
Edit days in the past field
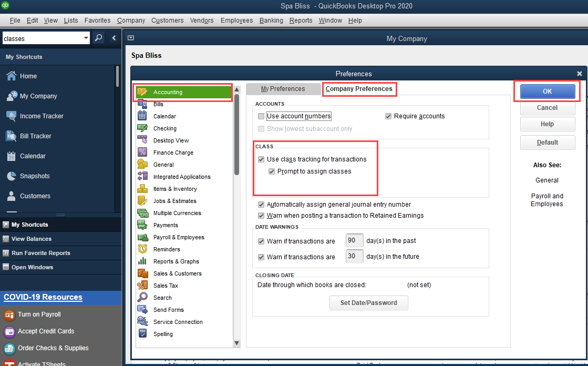(354, 241)
